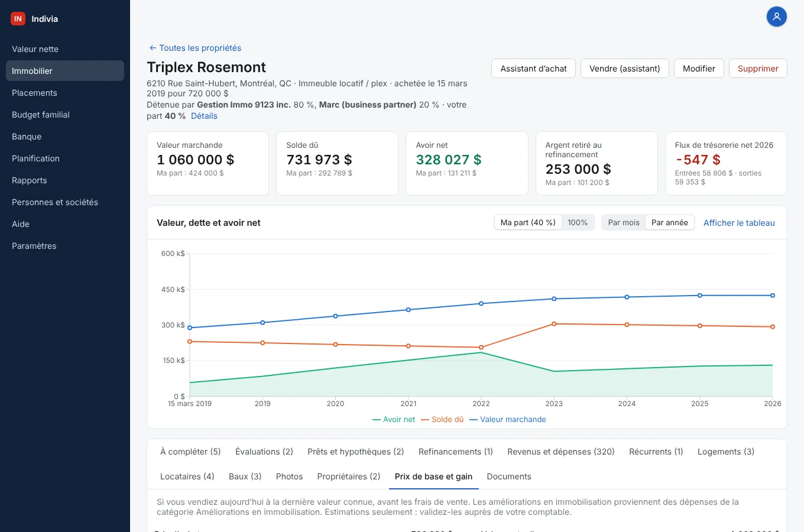Image resolution: width=804 pixels, height=532 pixels.
Task: Open the Documents tab
Action: (509, 476)
